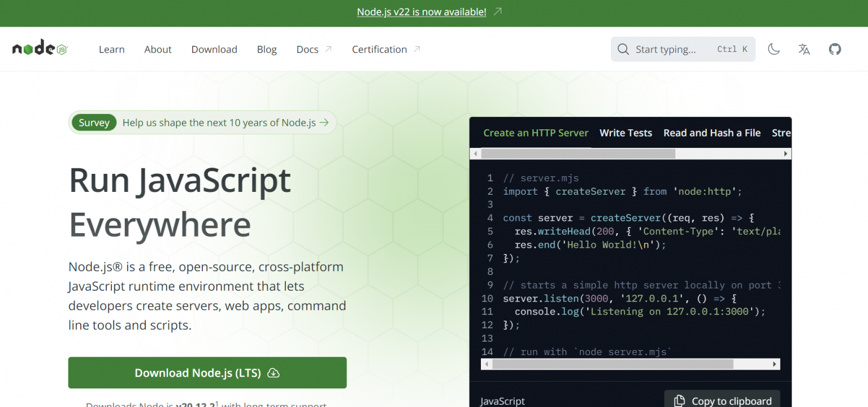Click the search magnifier icon
This screenshot has height=407, width=868.
click(623, 49)
